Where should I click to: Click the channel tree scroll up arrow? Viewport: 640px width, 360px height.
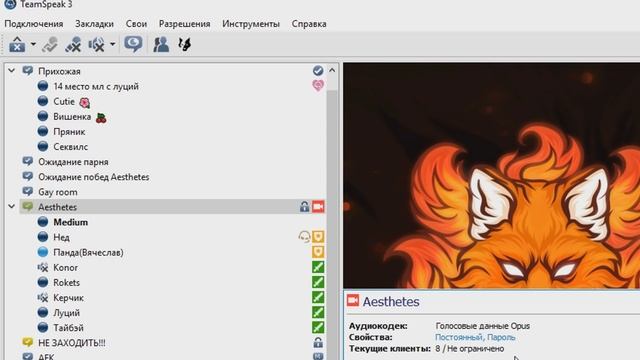click(x=332, y=71)
